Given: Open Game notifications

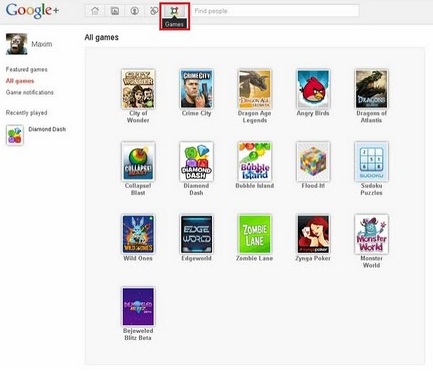Looking at the screenshot, I should [x=30, y=92].
